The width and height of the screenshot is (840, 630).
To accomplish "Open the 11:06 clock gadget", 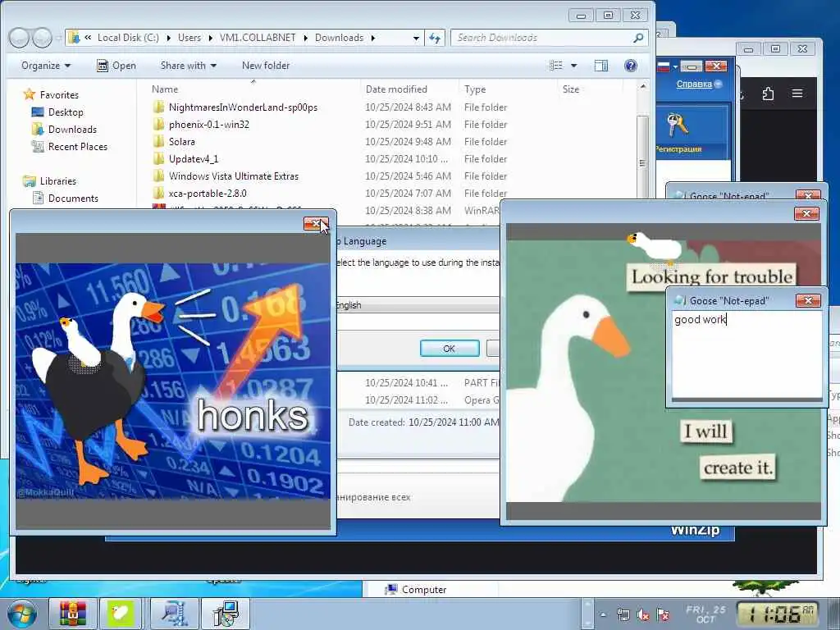I will coord(778,614).
